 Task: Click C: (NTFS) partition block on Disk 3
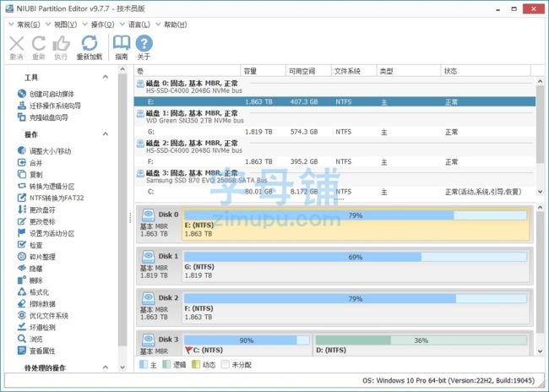[x=247, y=345]
